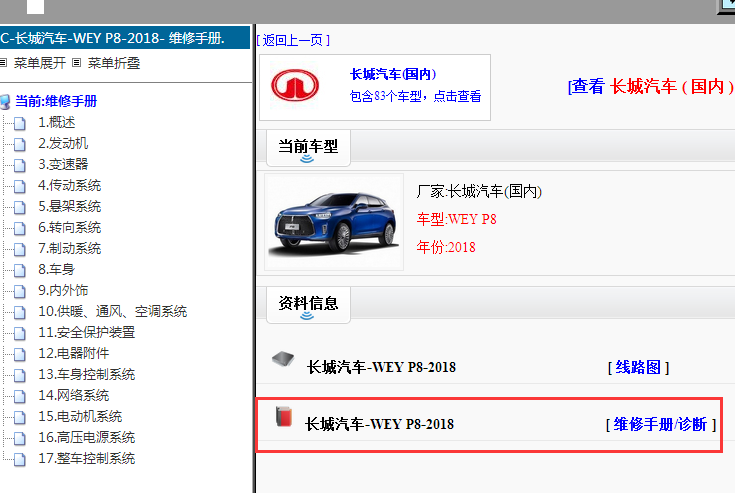Click the page icon beside 3.变速器

point(20,165)
